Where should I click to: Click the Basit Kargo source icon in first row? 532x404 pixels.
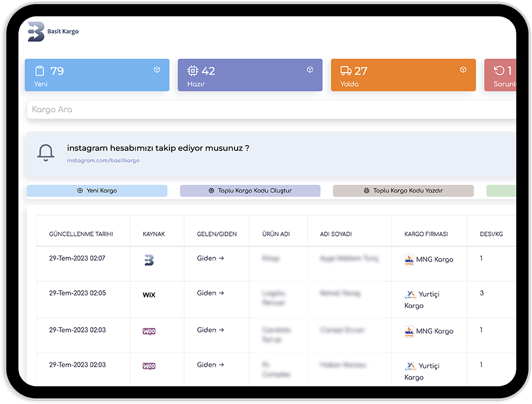point(149,260)
